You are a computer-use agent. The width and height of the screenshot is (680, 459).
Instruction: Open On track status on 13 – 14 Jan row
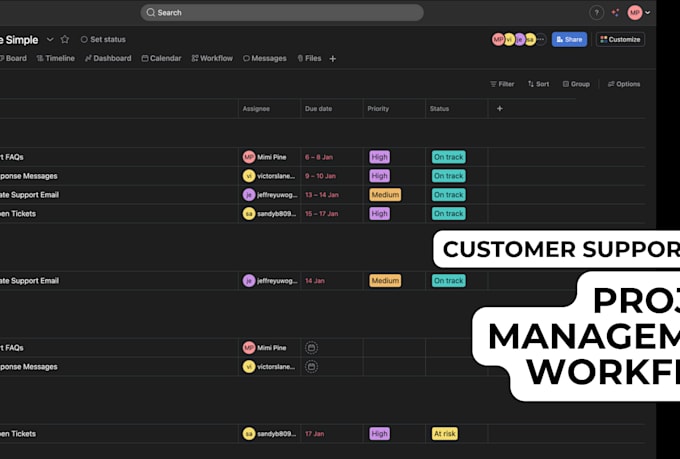[448, 195]
